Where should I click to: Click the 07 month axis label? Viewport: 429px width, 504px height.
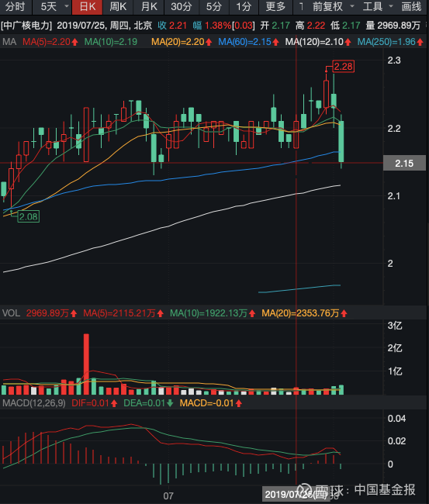pos(168,496)
